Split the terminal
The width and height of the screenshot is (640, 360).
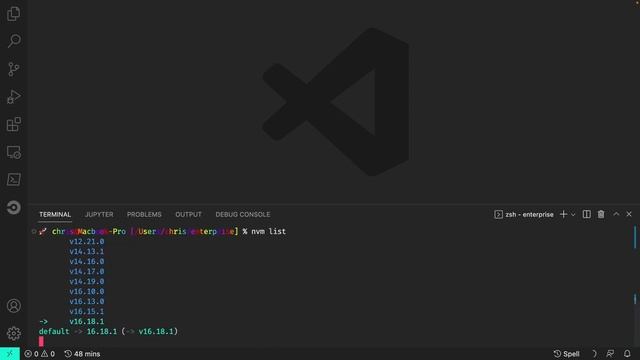(587, 214)
